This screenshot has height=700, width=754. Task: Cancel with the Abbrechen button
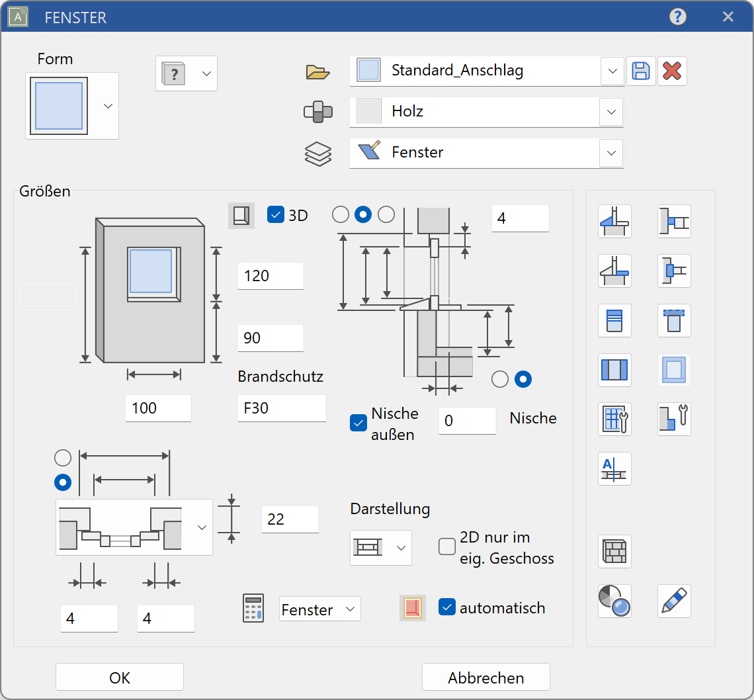click(486, 678)
